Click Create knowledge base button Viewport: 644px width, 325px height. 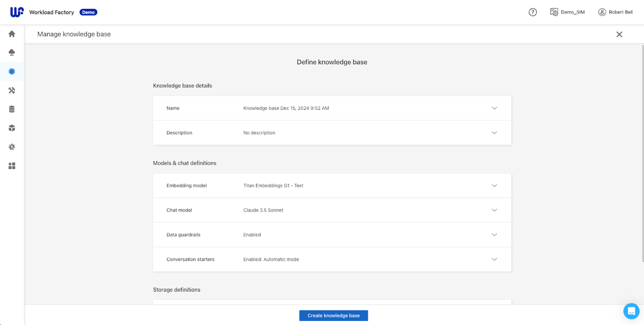(x=333, y=316)
